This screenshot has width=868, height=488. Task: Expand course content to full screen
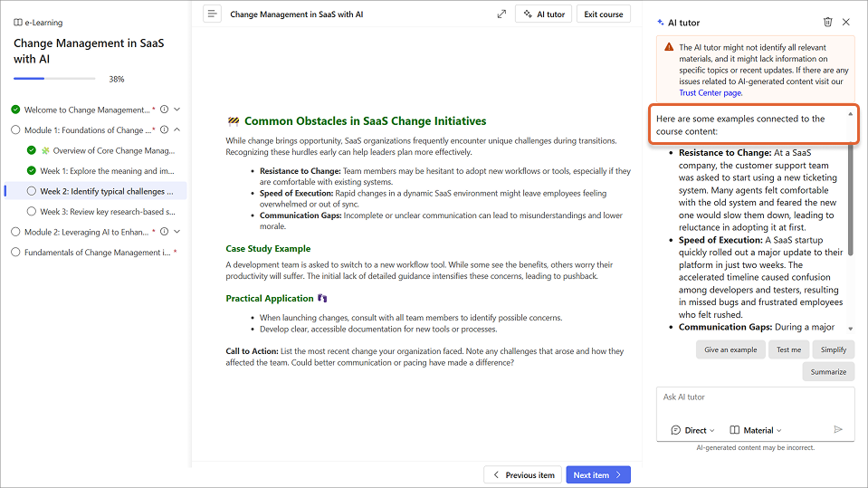click(501, 14)
